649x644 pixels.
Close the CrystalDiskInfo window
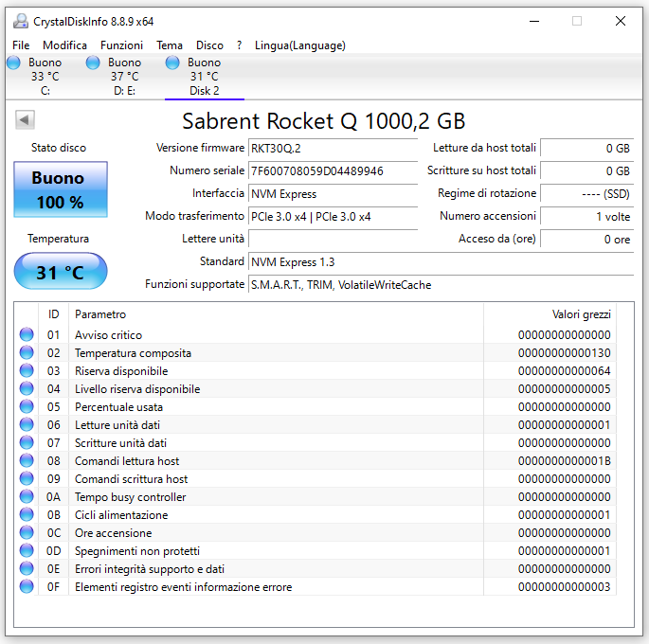coord(620,21)
